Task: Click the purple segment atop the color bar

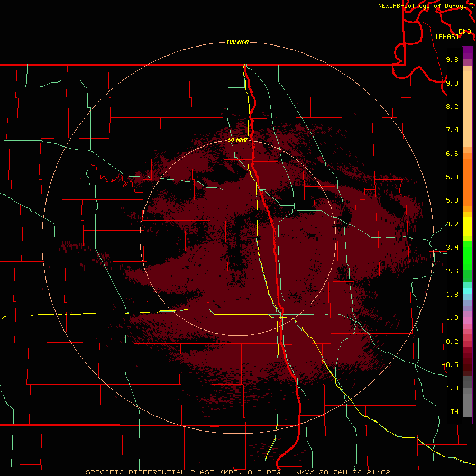Action: point(467,53)
